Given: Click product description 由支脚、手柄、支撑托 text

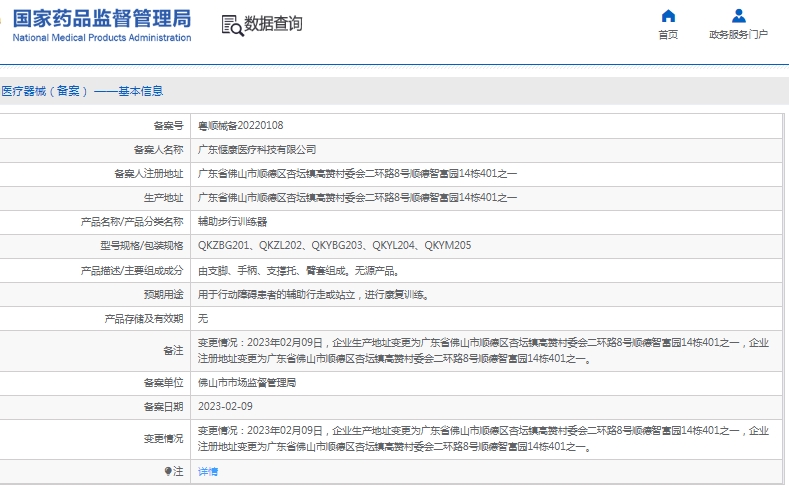Looking at the screenshot, I should 299,271.
